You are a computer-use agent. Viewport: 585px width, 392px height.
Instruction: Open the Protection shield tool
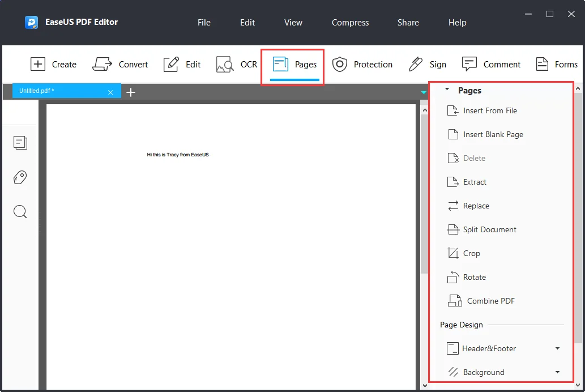362,64
